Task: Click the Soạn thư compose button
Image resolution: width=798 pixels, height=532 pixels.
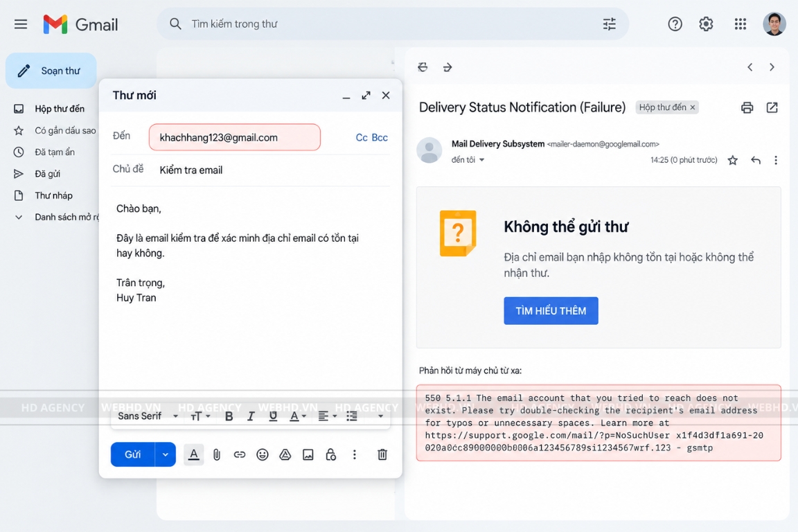Action: coord(51,71)
